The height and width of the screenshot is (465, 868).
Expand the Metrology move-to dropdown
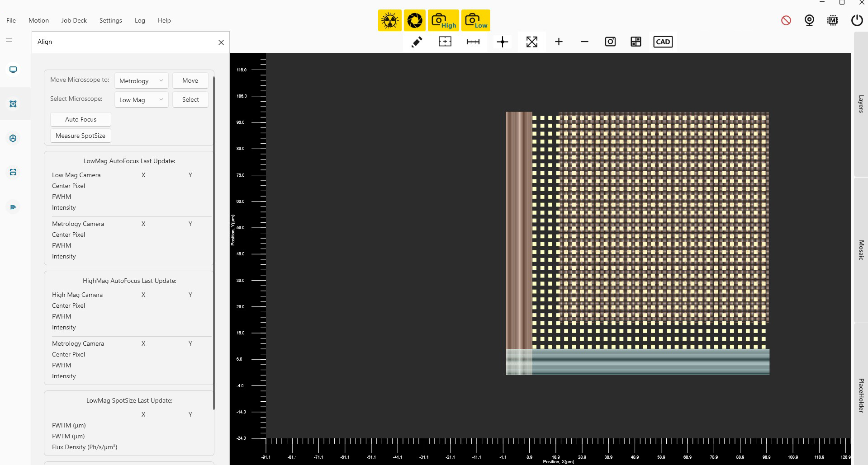[142, 81]
